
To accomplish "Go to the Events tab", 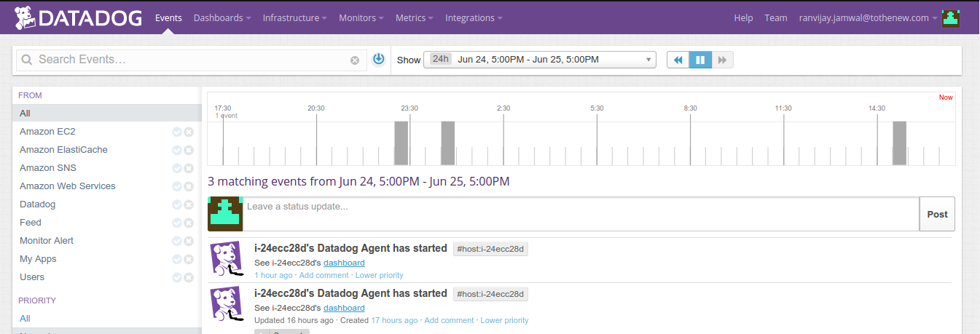I will (x=168, y=17).
